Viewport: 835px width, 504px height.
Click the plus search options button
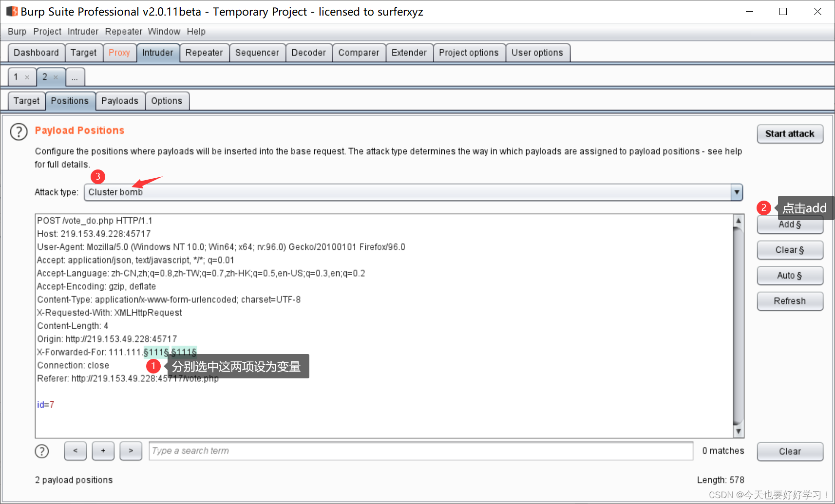click(x=103, y=451)
